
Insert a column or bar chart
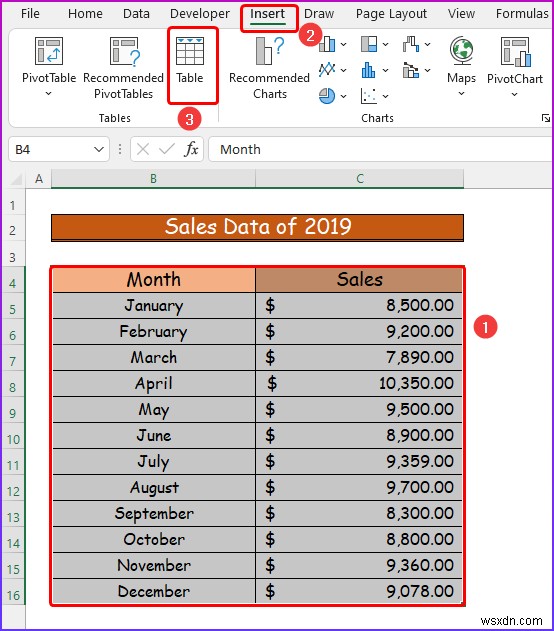click(327, 44)
